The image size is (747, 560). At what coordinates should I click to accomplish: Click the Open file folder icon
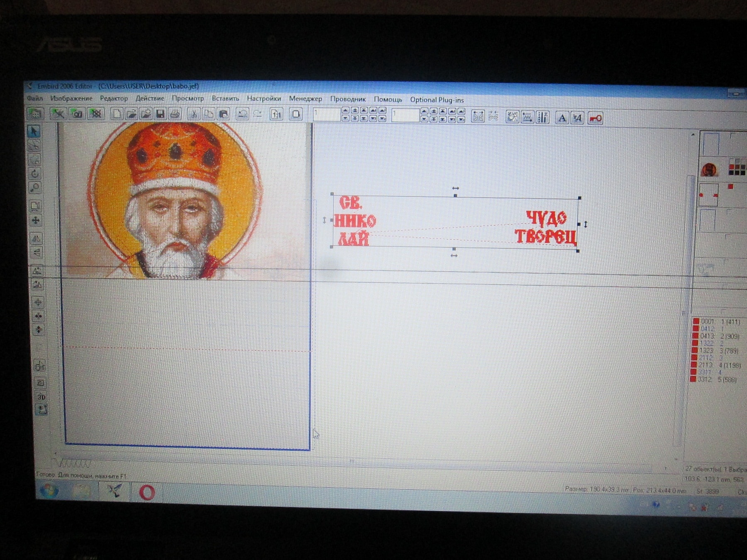[132, 114]
